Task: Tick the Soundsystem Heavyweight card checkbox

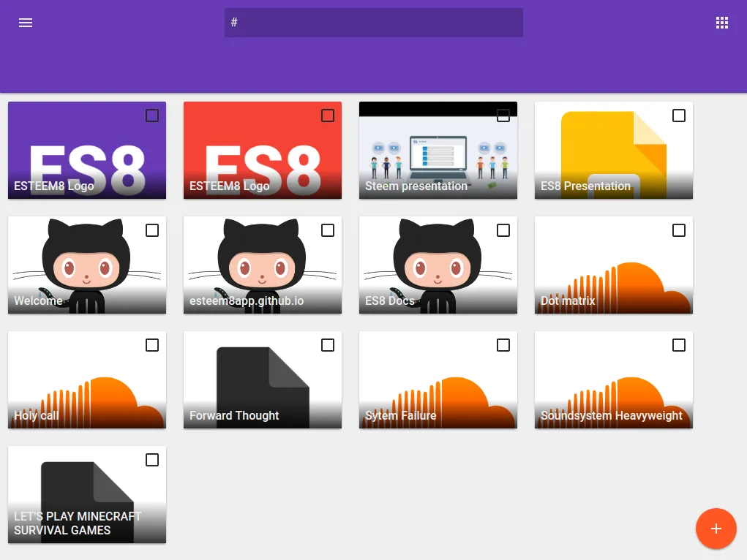Action: coord(679,345)
